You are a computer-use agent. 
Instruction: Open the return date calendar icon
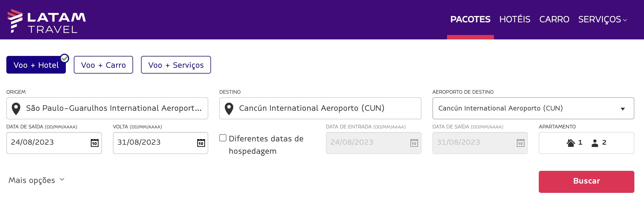(x=201, y=143)
